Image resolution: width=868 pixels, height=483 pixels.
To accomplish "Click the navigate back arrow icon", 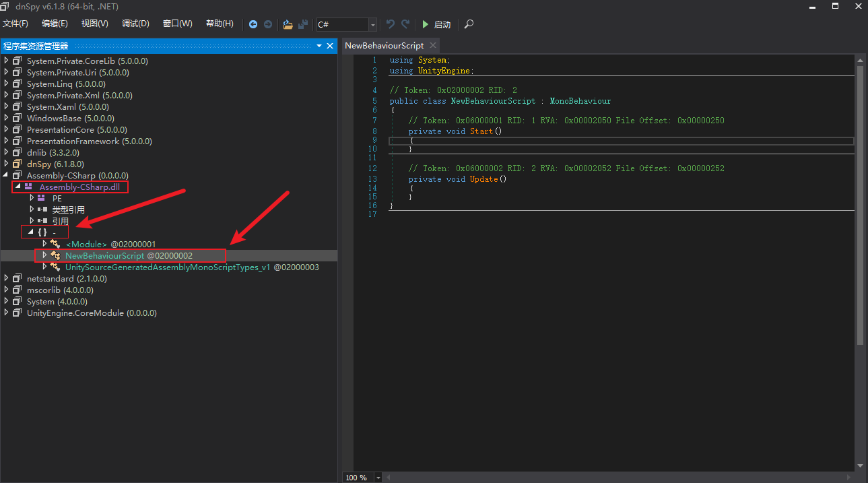I will 253,24.
